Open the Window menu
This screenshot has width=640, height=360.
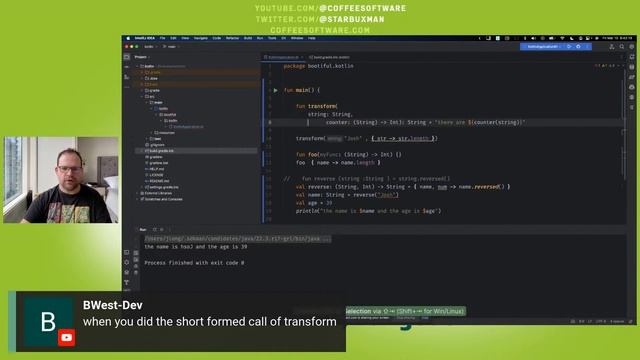[x=297, y=38]
